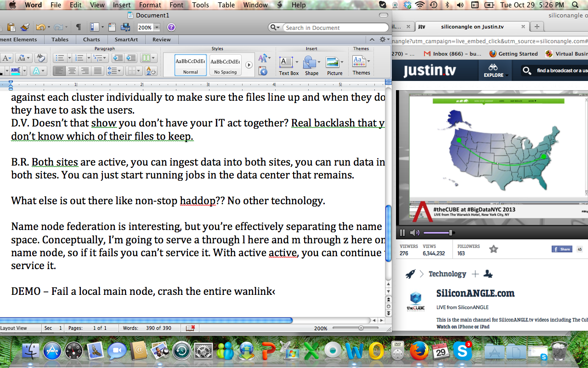The image size is (588, 368).
Task: Toggle the show paragraph marks (¶) button
Action: 78,27
